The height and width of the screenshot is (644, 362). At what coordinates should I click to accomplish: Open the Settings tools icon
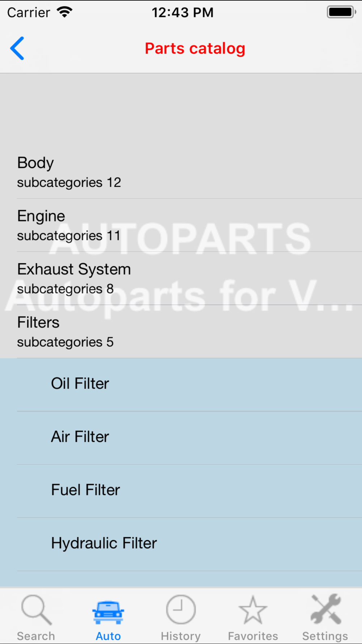tap(325, 609)
